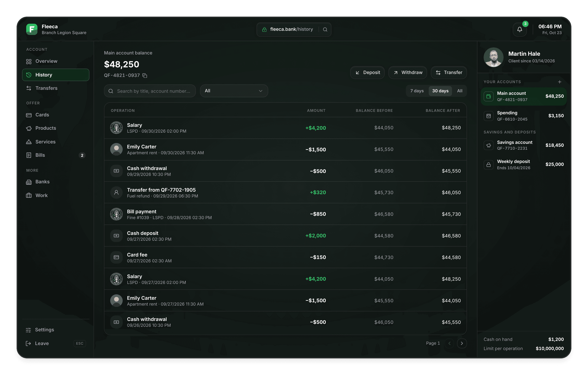The height and width of the screenshot is (375, 588).
Task: Click LSPD seal on 09/30 Salary row
Action: click(x=116, y=128)
